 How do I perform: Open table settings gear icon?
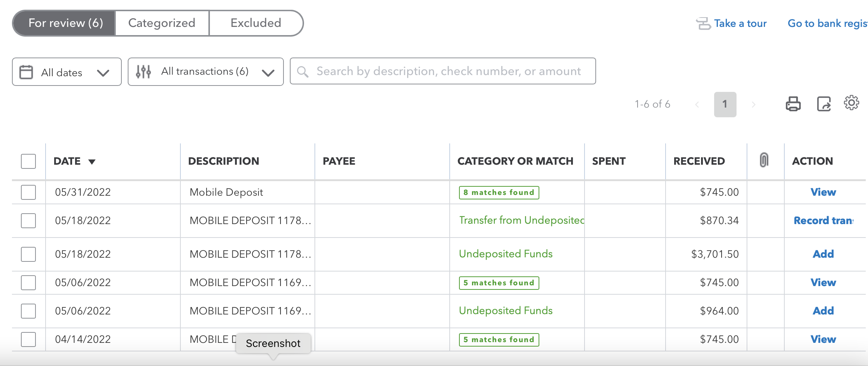pyautogui.click(x=851, y=103)
